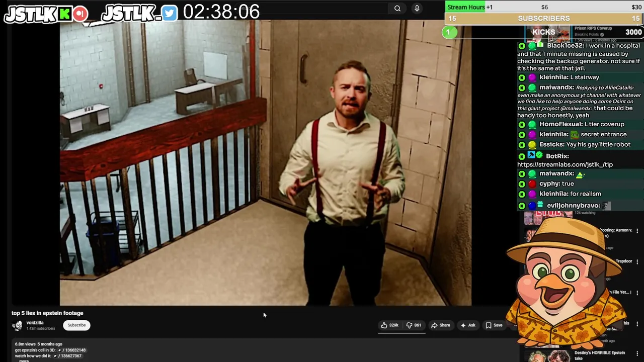Expand the description with 'more'

point(24,360)
